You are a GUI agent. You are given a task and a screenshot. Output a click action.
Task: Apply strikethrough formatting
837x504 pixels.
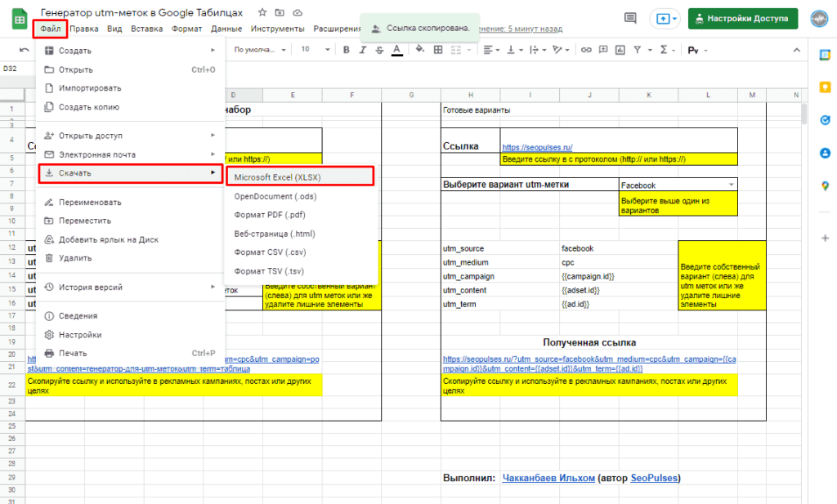379,50
